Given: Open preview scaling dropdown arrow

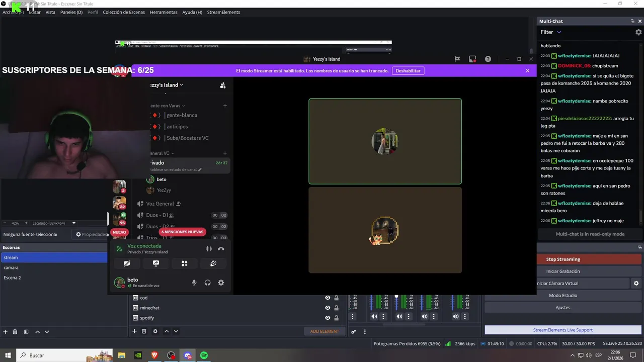Looking at the screenshot, I should click(74, 223).
